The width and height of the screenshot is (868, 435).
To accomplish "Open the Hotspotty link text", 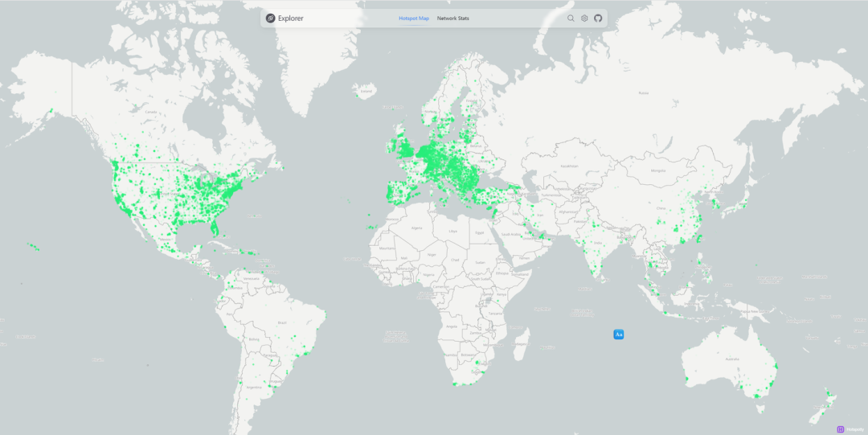I will pos(854,429).
